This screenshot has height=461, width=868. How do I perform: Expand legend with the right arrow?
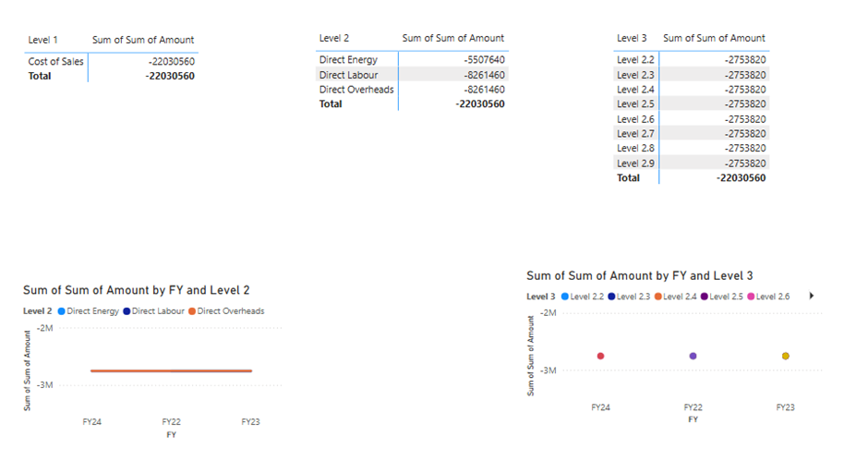(812, 296)
